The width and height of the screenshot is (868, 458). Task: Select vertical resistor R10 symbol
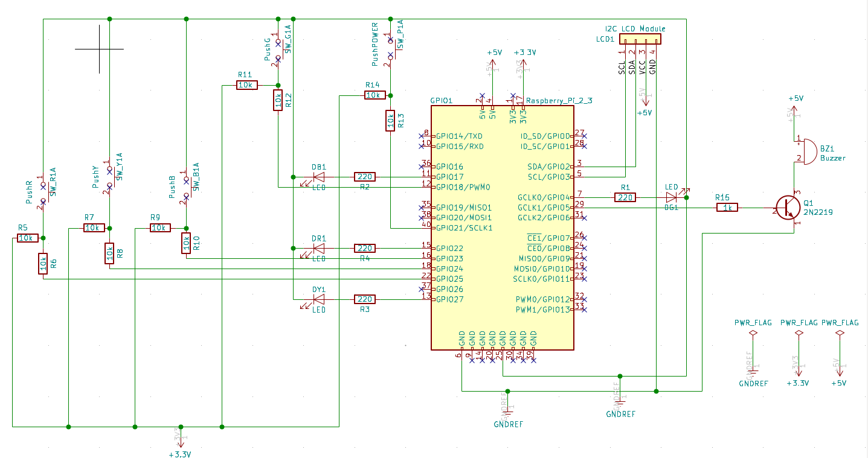point(186,243)
